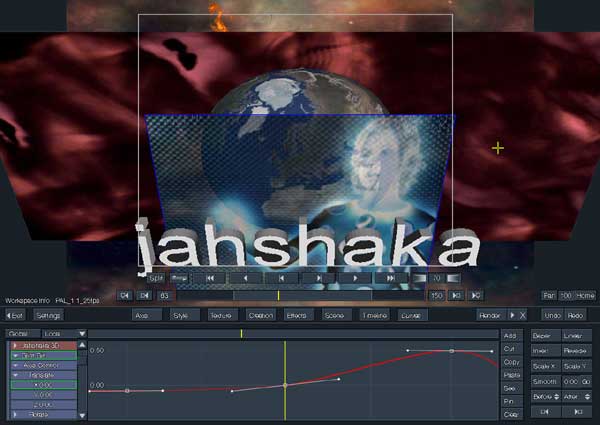The image size is (600, 425).
Task: Click the Pan button
Action: pyautogui.click(x=549, y=295)
